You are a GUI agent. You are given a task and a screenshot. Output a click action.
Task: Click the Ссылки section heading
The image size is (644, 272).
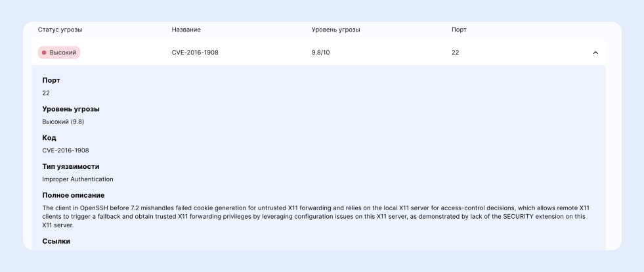[x=56, y=241]
